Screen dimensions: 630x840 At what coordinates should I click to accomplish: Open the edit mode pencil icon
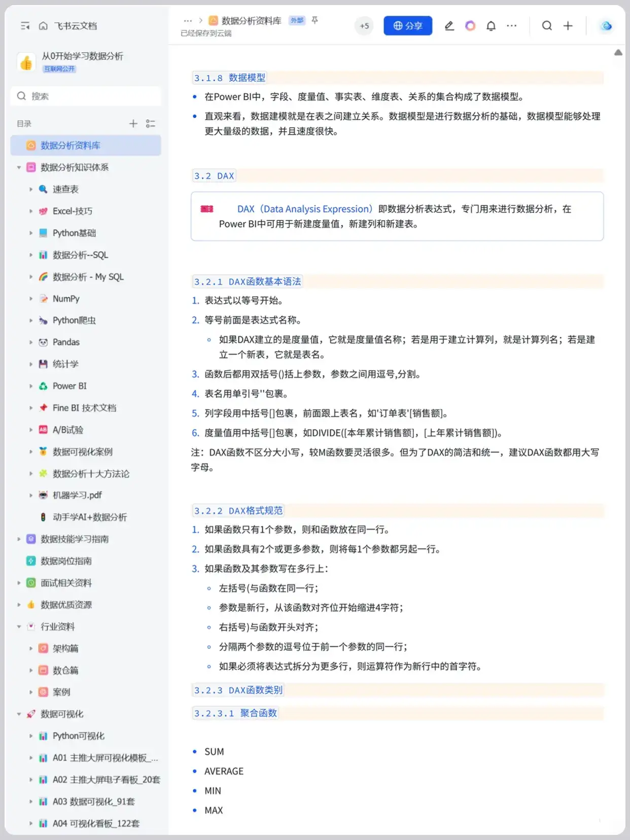pos(449,26)
